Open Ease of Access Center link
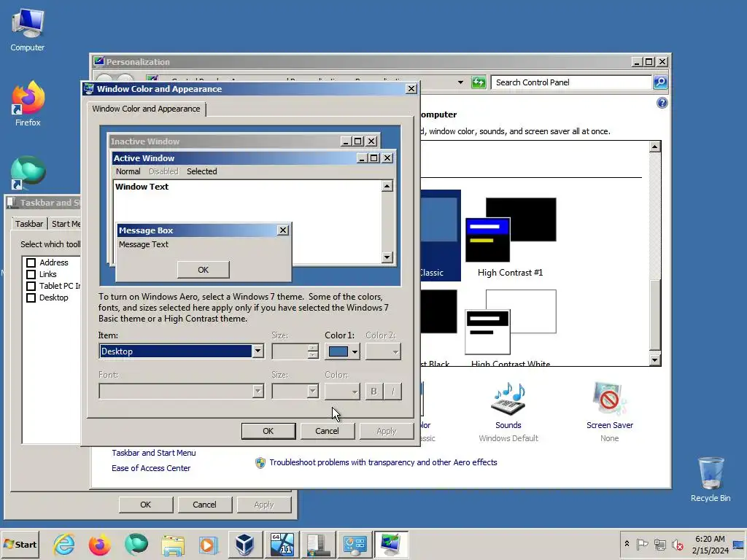 tap(151, 468)
